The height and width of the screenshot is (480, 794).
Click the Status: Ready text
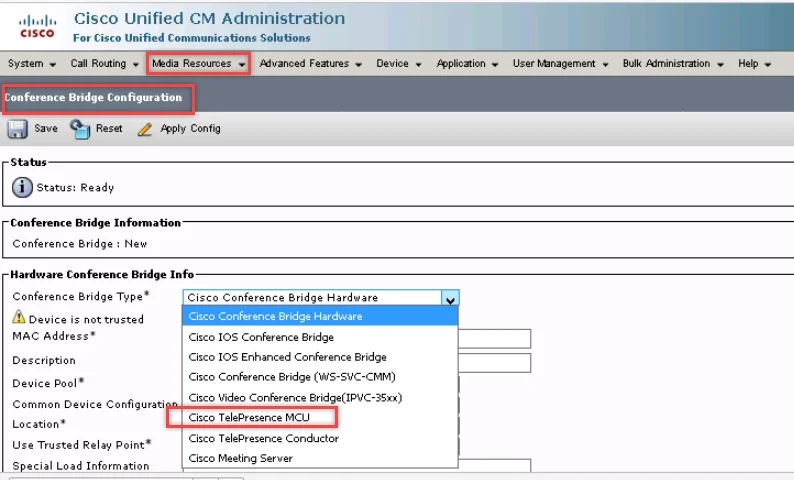75,187
